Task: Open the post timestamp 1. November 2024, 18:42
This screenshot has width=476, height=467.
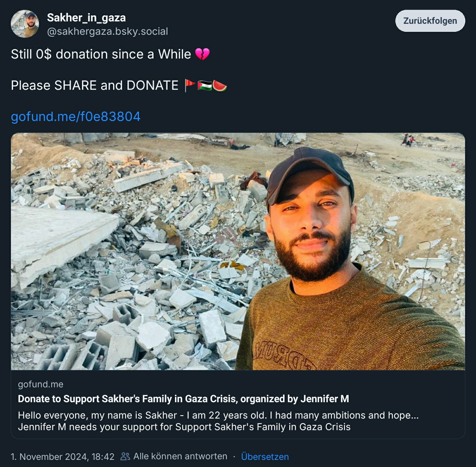Action: [62, 457]
